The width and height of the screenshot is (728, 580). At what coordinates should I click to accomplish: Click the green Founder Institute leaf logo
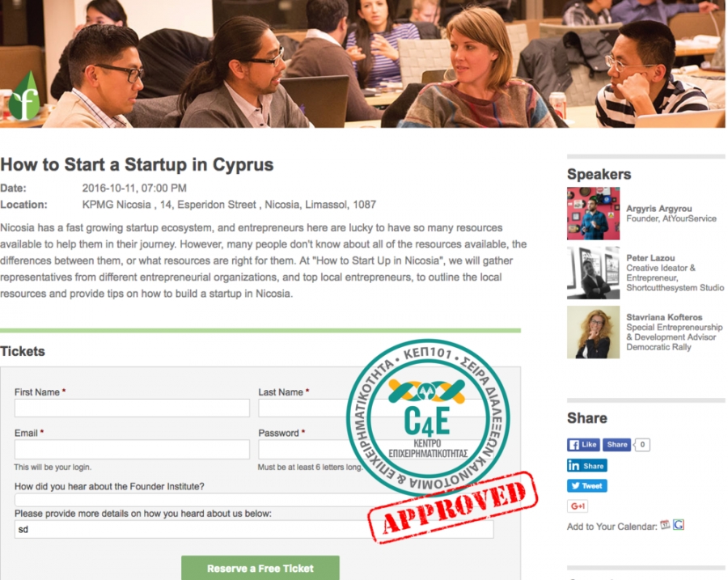click(x=24, y=96)
